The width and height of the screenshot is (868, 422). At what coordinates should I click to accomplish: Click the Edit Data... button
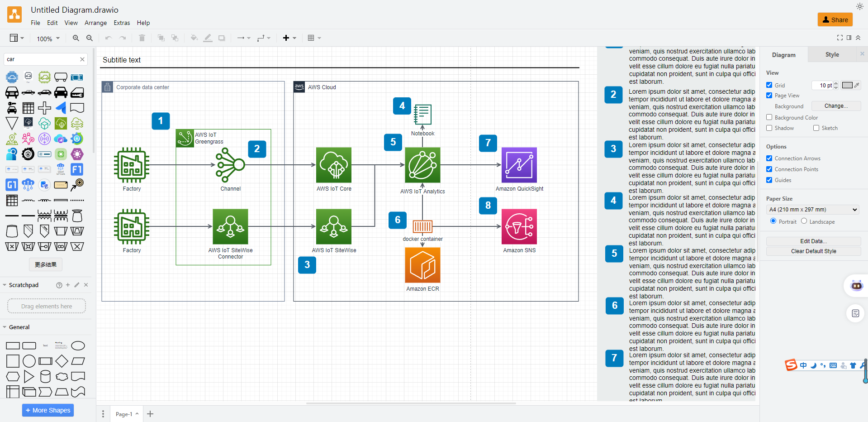813,241
